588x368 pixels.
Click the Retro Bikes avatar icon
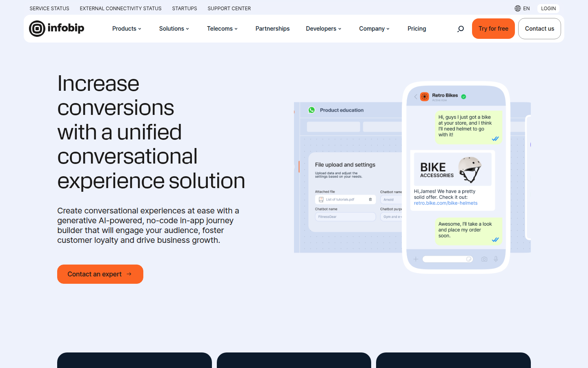[425, 96]
